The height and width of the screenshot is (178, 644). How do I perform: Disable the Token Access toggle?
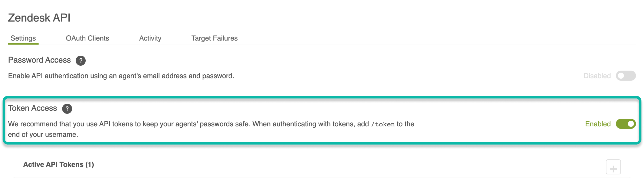click(625, 124)
